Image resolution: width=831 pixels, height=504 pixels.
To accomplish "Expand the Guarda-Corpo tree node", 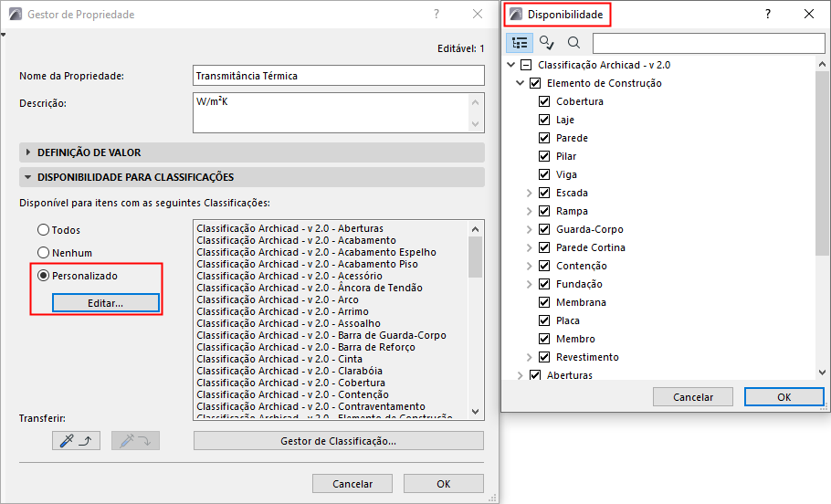I will tap(529, 229).
